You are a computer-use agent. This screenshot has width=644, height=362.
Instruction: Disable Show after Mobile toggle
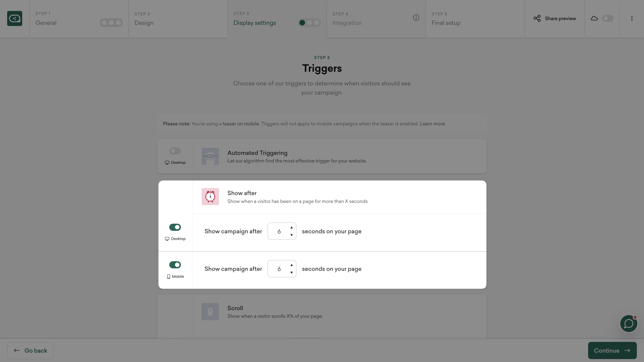tap(175, 265)
